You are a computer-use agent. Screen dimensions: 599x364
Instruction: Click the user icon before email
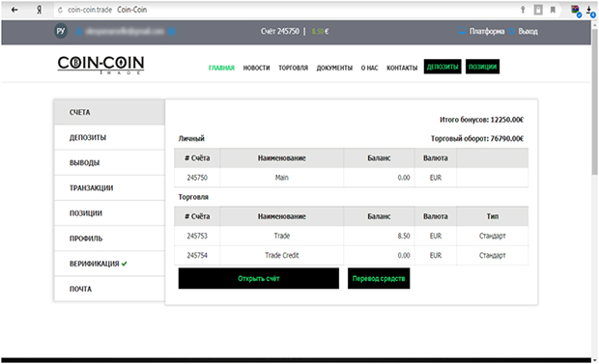pyautogui.click(x=78, y=31)
